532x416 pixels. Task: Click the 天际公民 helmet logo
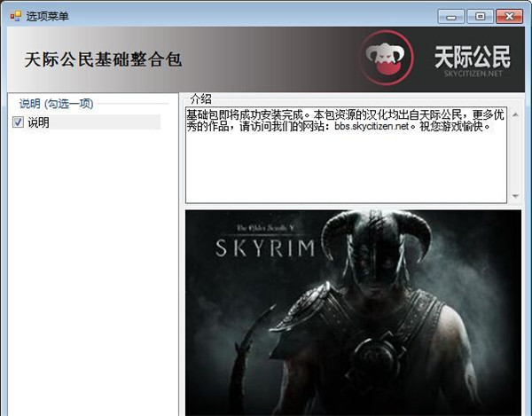(x=387, y=58)
